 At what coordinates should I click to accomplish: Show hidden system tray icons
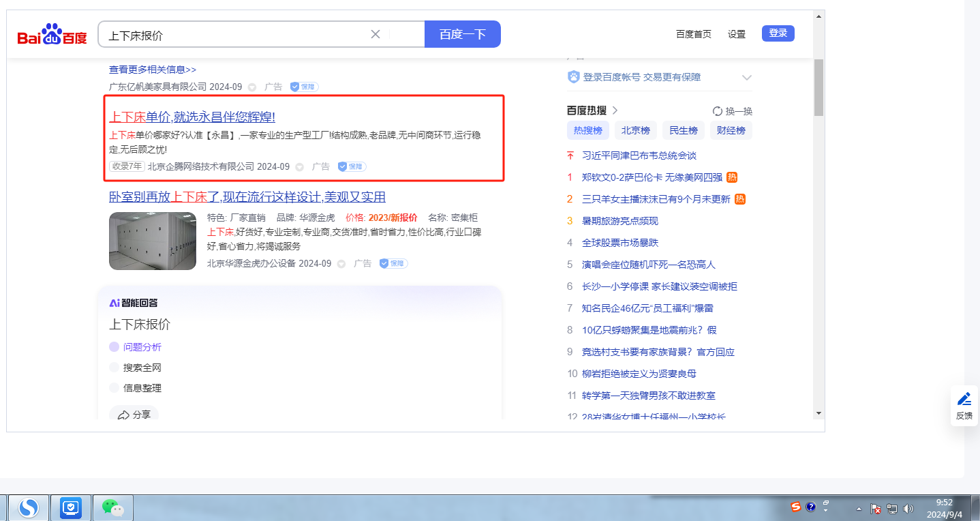(859, 509)
